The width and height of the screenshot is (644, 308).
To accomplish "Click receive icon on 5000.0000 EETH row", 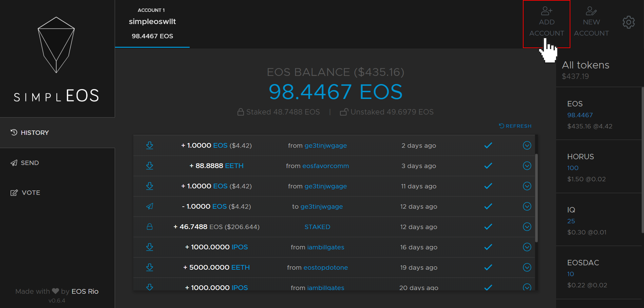I will click(x=150, y=267).
